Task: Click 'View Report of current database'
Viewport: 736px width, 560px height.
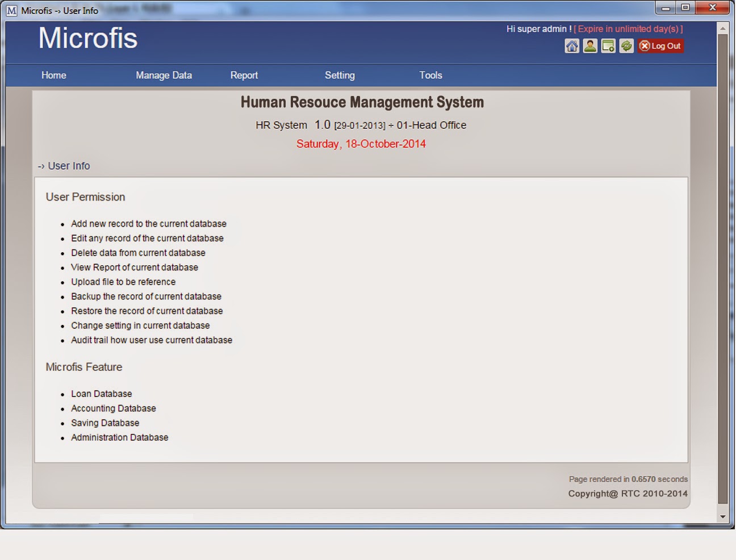Action: click(x=135, y=268)
